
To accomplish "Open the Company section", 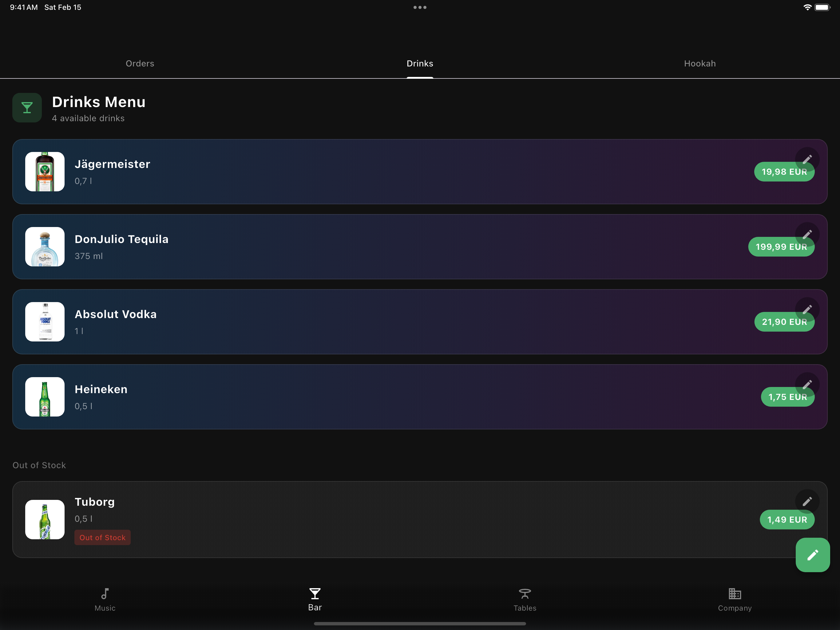I will (x=735, y=599).
